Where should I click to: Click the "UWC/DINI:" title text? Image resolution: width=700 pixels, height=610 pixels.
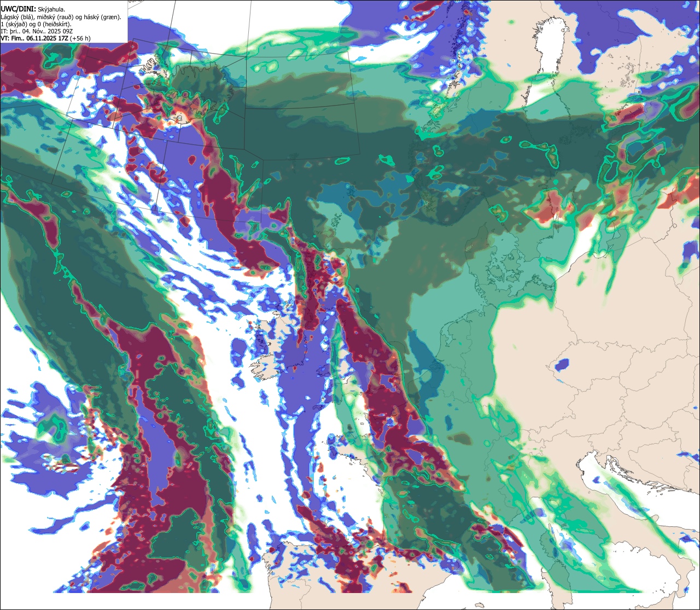pos(19,9)
